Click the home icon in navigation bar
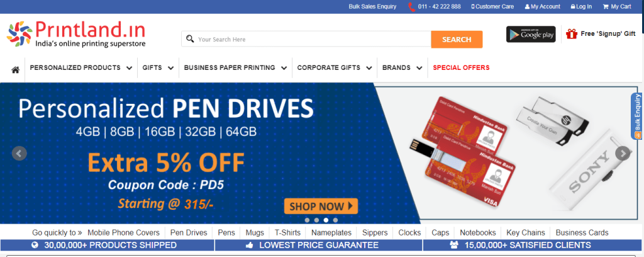644x257 pixels. click(x=15, y=70)
